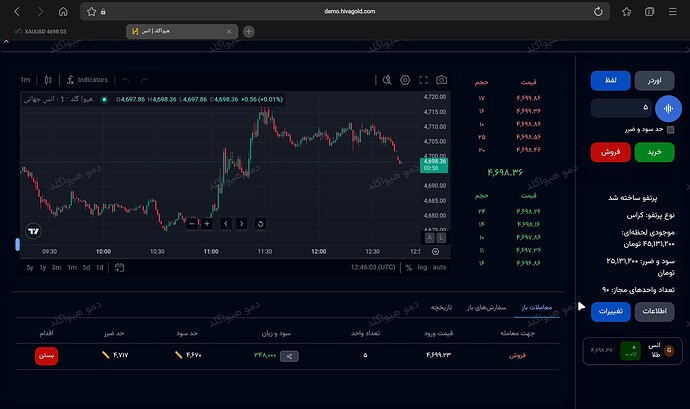Toggle log scale on chart

pos(422,267)
